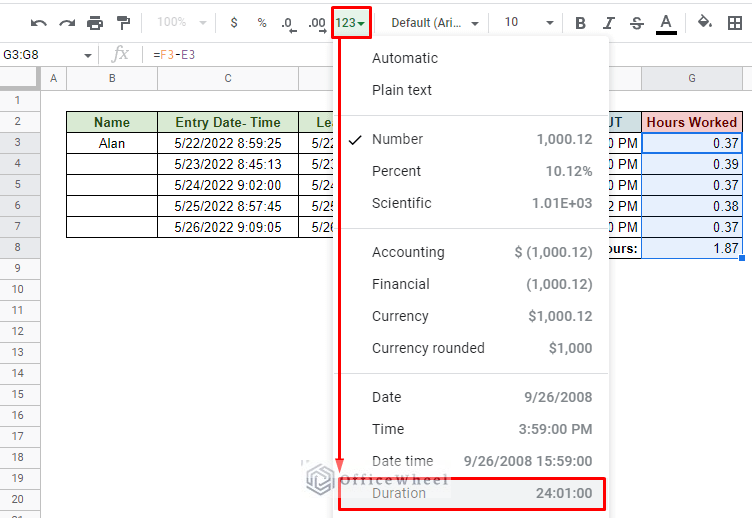The image size is (752, 518).
Task: Choose Time format
Action: pyautogui.click(x=471, y=429)
